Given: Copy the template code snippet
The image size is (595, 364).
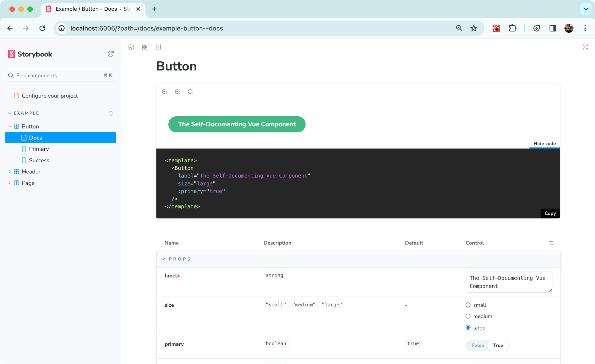Looking at the screenshot, I should tap(550, 213).
